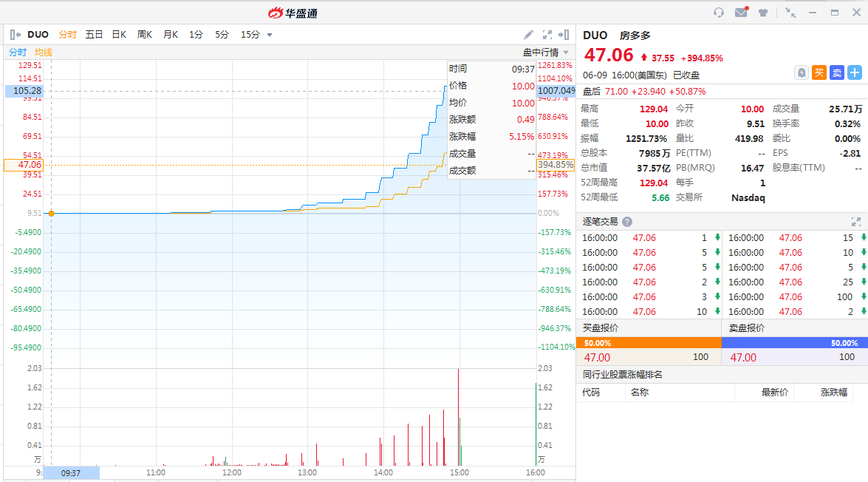Add DUO to watchlist plus icon

coord(855,72)
